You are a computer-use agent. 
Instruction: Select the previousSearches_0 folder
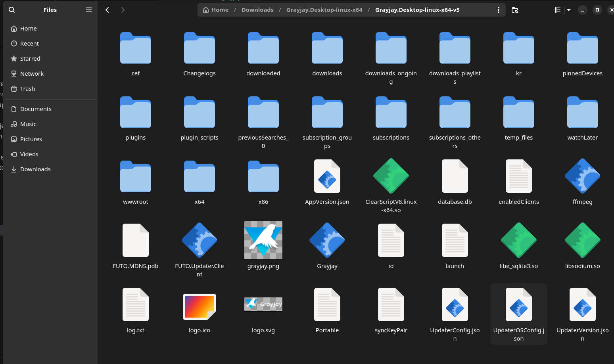pyautogui.click(x=263, y=112)
